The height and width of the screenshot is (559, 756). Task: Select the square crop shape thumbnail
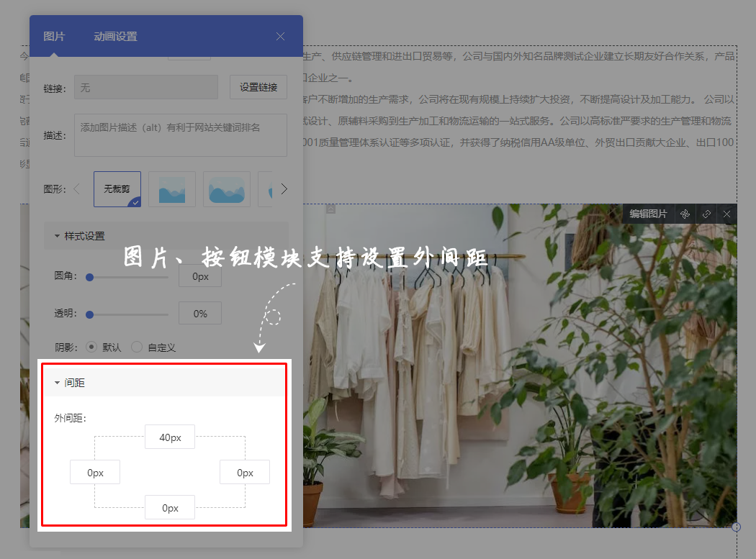[x=172, y=189]
